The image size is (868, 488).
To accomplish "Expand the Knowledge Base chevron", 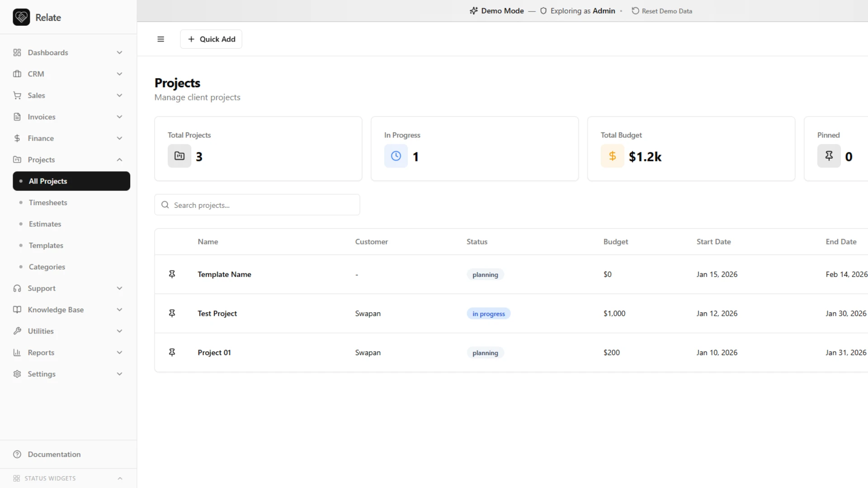I will 119,310.
